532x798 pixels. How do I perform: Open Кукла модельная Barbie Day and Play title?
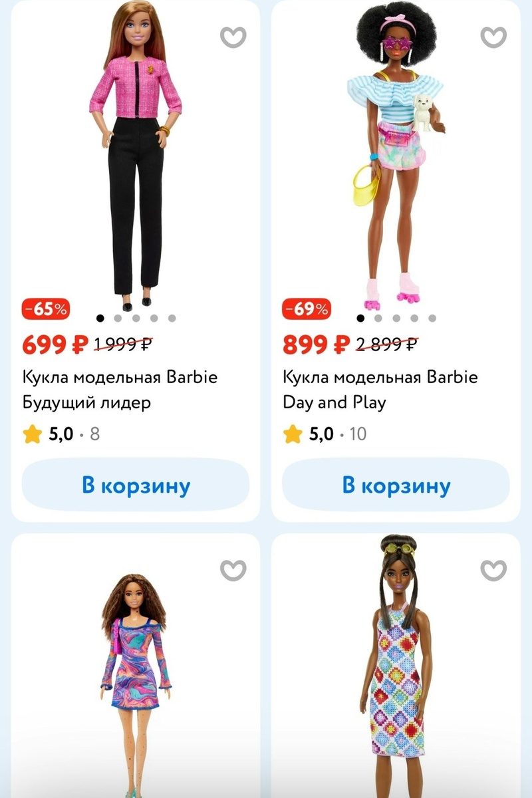tap(380, 390)
